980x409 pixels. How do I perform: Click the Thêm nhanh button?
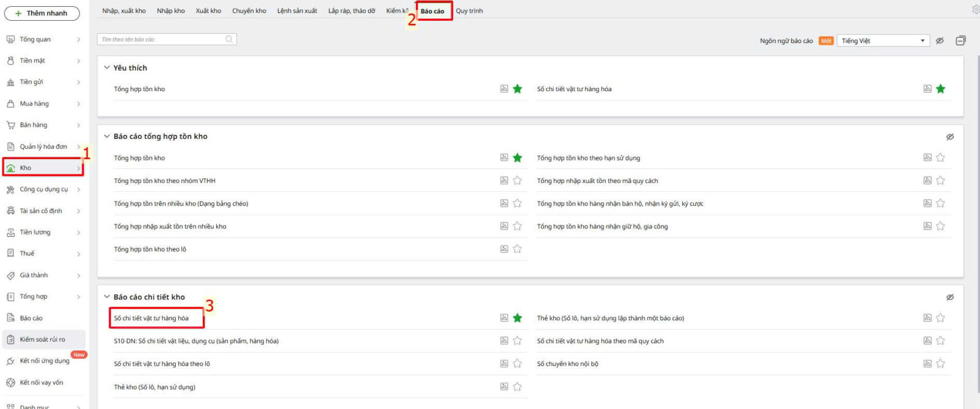(42, 13)
